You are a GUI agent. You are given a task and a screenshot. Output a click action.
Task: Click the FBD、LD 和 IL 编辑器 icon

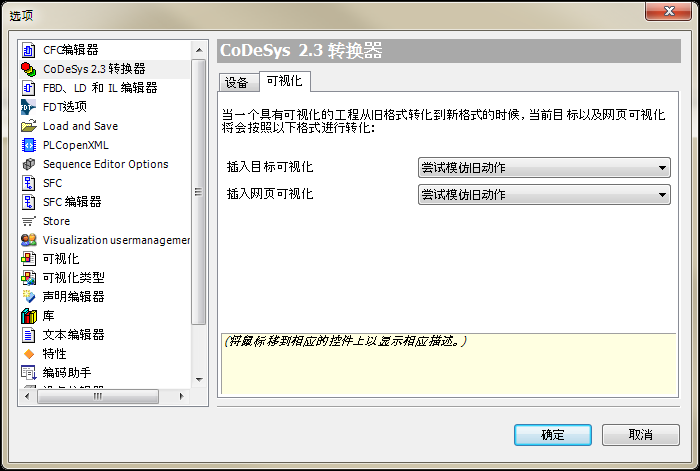tap(29, 88)
